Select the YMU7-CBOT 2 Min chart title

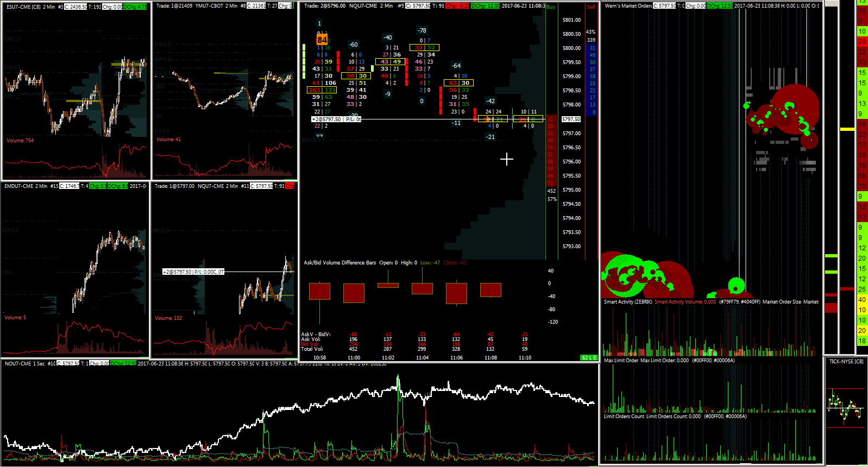[x=216, y=6]
